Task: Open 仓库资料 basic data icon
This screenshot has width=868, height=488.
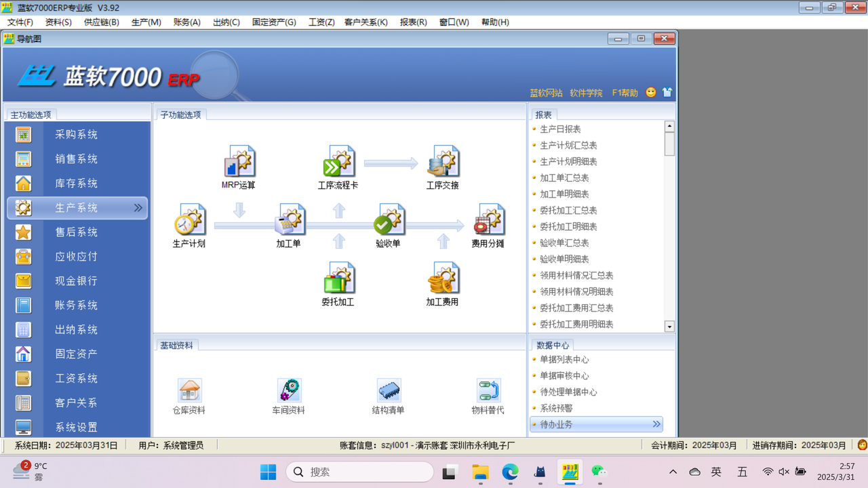Action: [x=189, y=390]
